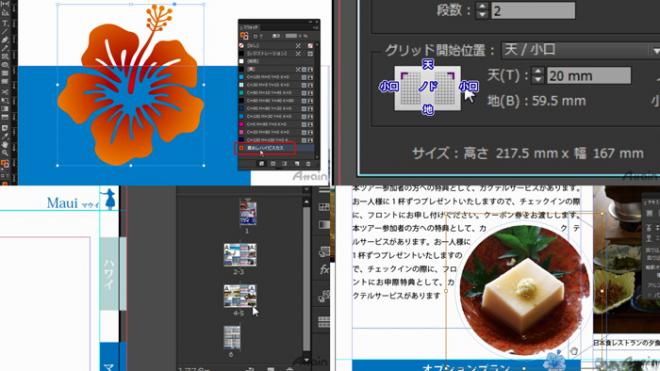The image size is (660, 371).
Task: Click first bottom-left icon in Swatches footer
Action: [261, 164]
